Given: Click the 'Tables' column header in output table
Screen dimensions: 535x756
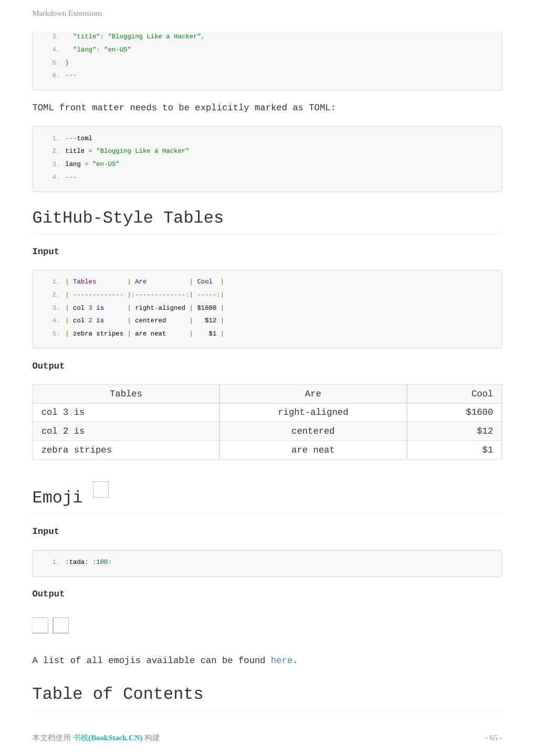Looking at the screenshot, I should coord(126,394).
